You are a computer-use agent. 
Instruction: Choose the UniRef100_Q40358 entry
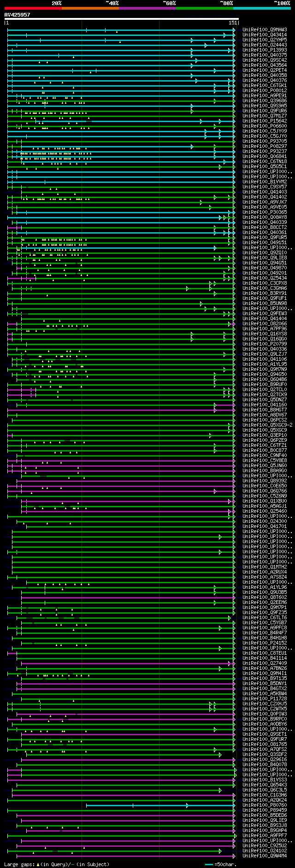pyautogui.click(x=265, y=75)
